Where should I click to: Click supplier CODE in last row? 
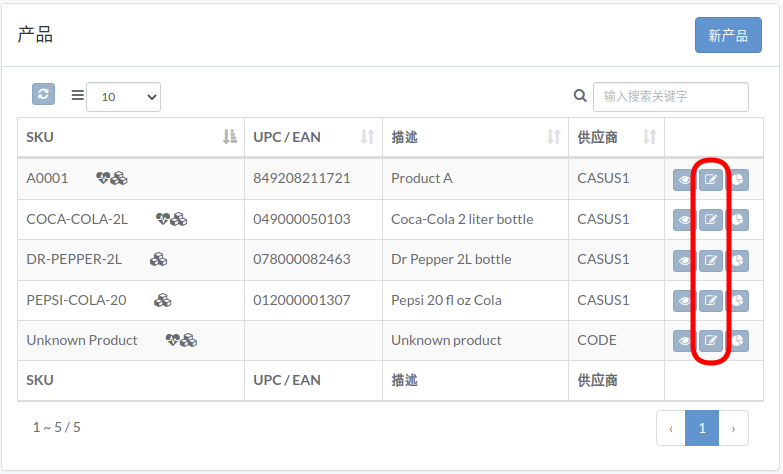[x=597, y=340]
